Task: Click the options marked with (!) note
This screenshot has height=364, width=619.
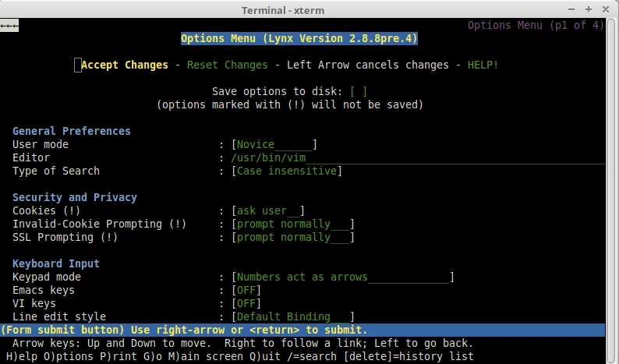Action: pyautogui.click(x=290, y=104)
